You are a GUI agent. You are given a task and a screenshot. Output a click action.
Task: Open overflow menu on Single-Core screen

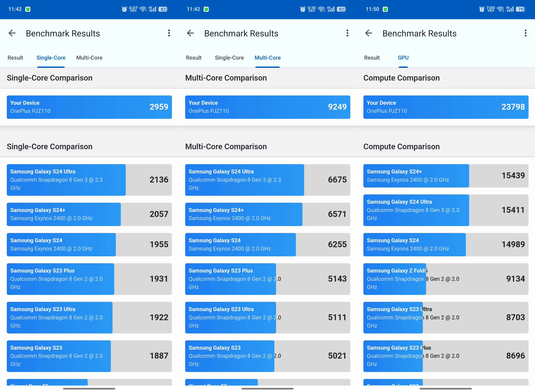169,33
